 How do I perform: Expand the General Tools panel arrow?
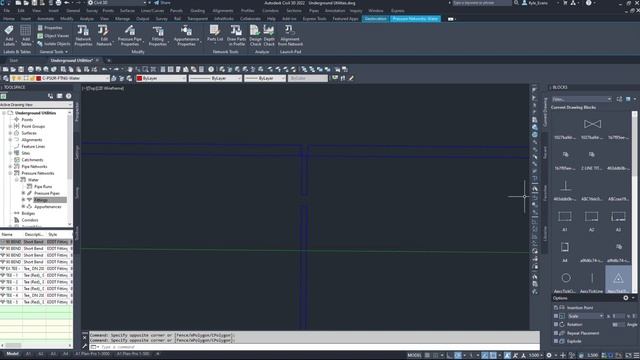(67, 52)
